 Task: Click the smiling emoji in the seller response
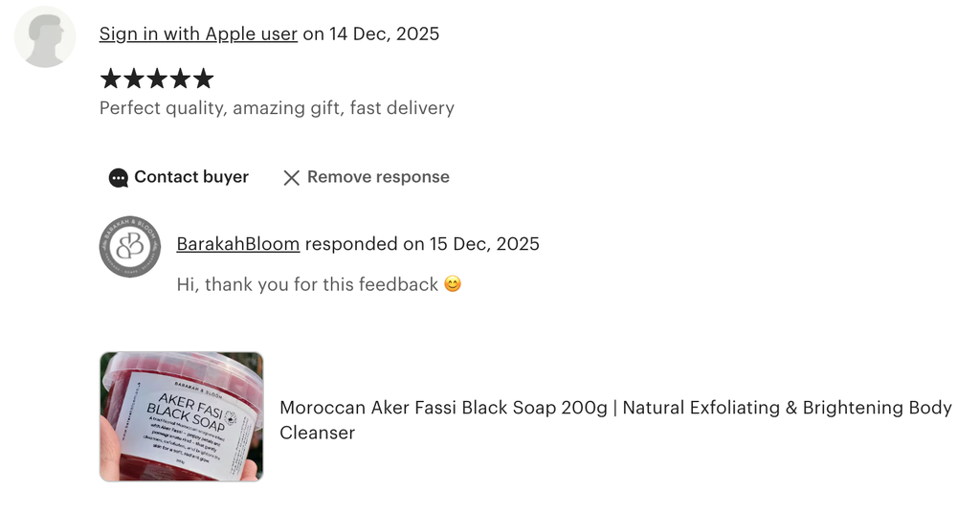tap(453, 284)
